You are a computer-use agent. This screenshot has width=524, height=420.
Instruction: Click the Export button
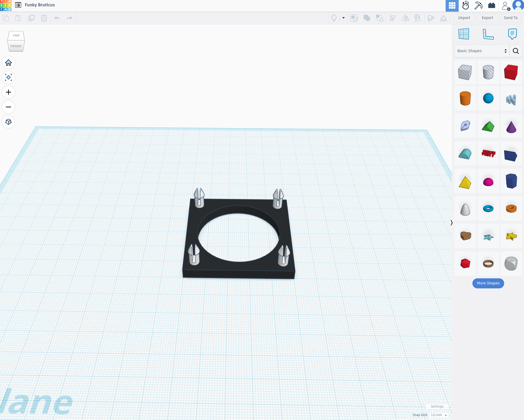(487, 18)
